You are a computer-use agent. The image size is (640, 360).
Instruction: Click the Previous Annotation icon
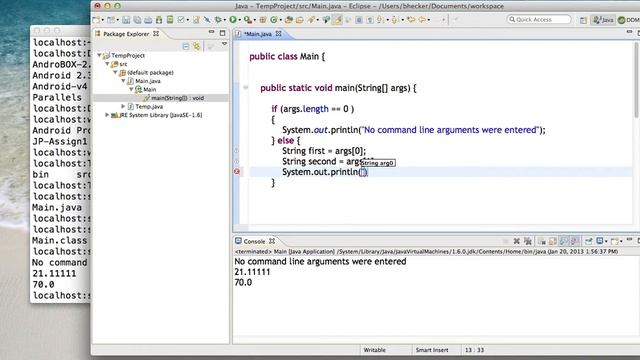395,20
